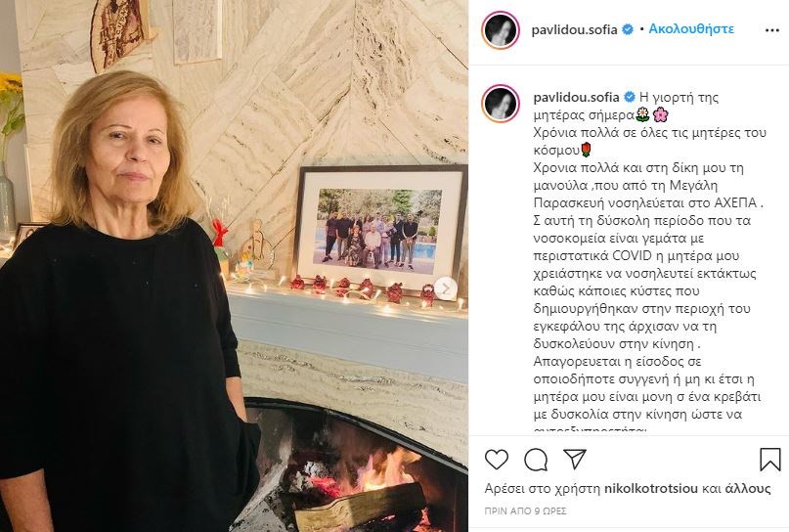
Task: Open comments with the speech bubble icon
Action: [536, 459]
